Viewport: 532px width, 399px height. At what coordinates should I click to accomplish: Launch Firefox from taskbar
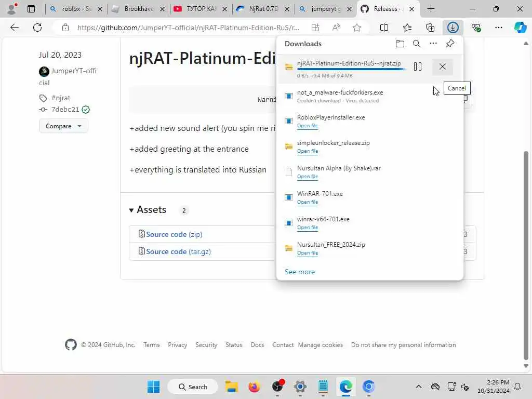(254, 387)
